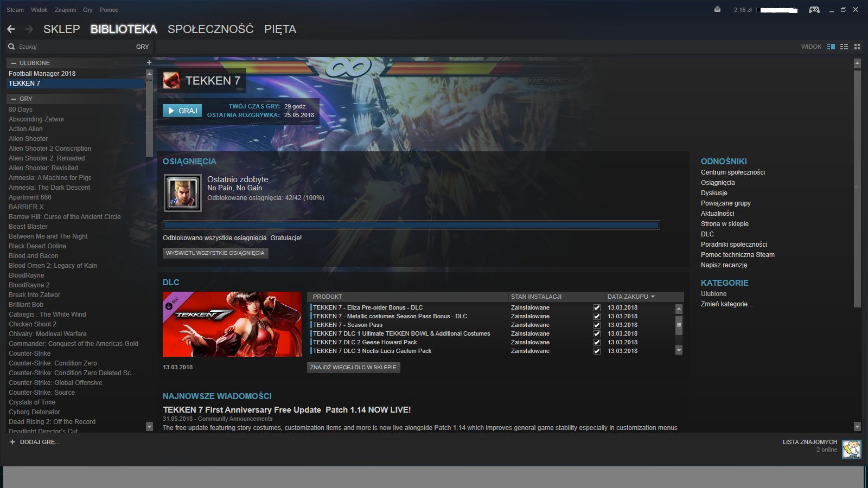Toggle DLC 2 Geese Howard Pack checkbox
This screenshot has width=868, height=488.
pyautogui.click(x=597, y=342)
